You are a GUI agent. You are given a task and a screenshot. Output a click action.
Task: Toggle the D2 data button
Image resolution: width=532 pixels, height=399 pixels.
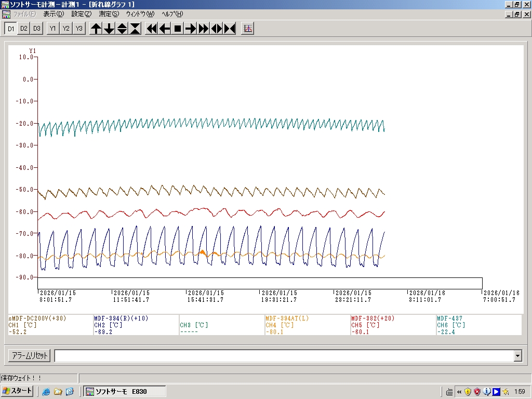[24, 29]
